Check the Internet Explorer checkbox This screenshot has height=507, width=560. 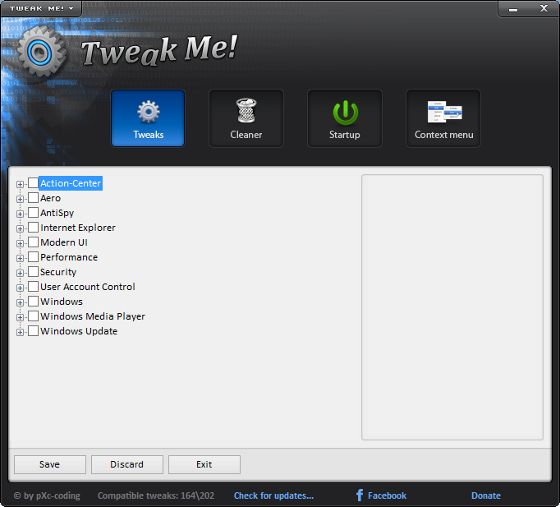(x=33, y=227)
